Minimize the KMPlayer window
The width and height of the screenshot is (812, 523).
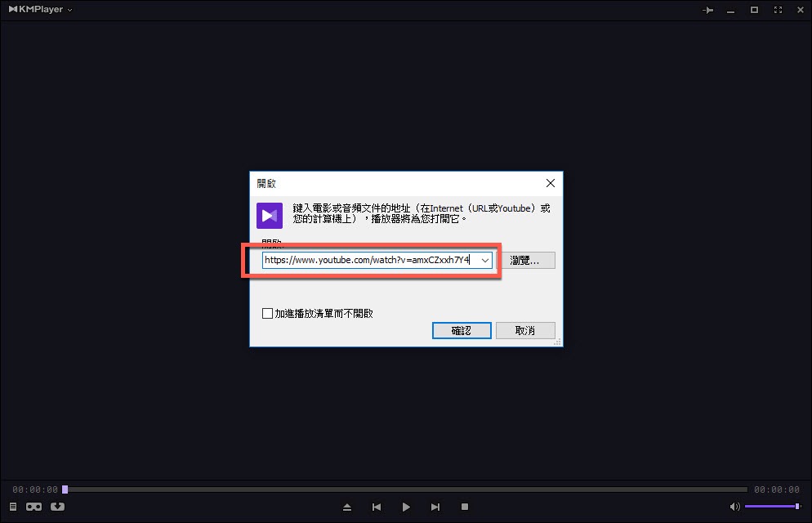click(x=730, y=11)
